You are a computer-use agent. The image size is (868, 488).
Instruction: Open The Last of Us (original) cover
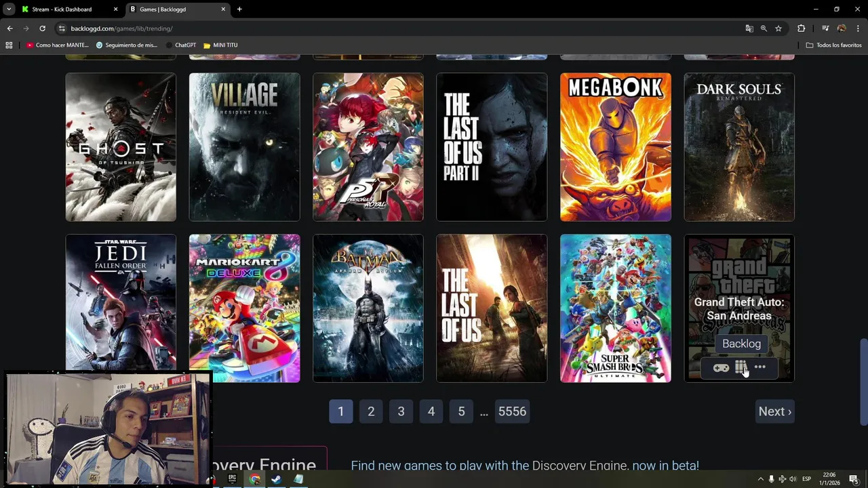tap(492, 308)
